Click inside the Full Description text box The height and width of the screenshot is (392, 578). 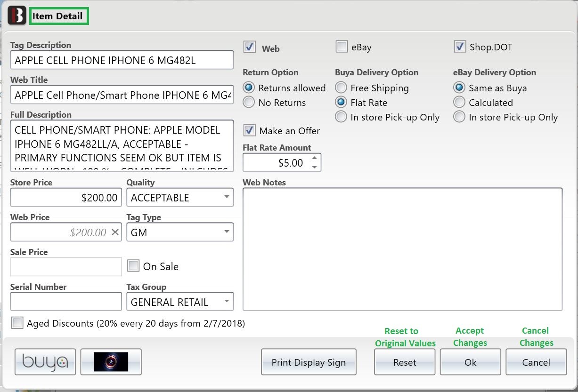coord(122,145)
